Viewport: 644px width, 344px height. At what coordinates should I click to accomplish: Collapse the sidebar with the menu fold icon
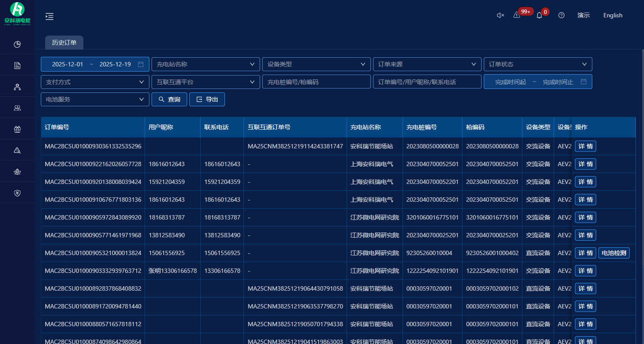pos(50,16)
